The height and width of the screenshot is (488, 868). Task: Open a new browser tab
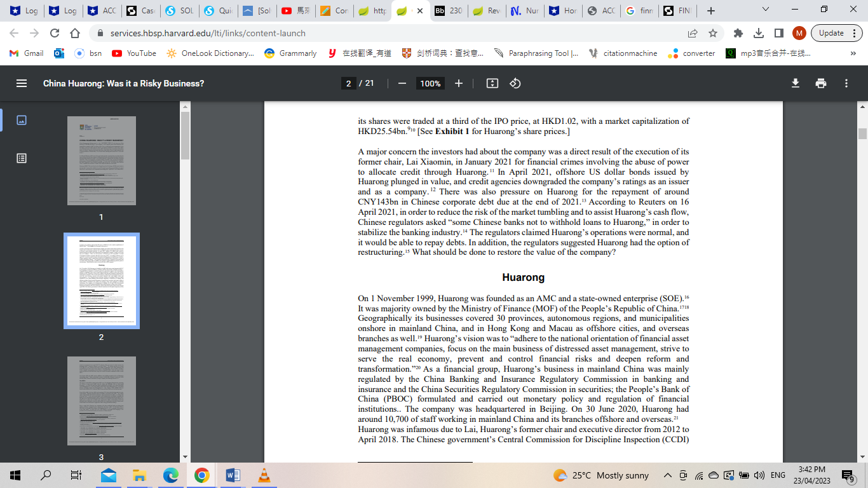(x=711, y=11)
